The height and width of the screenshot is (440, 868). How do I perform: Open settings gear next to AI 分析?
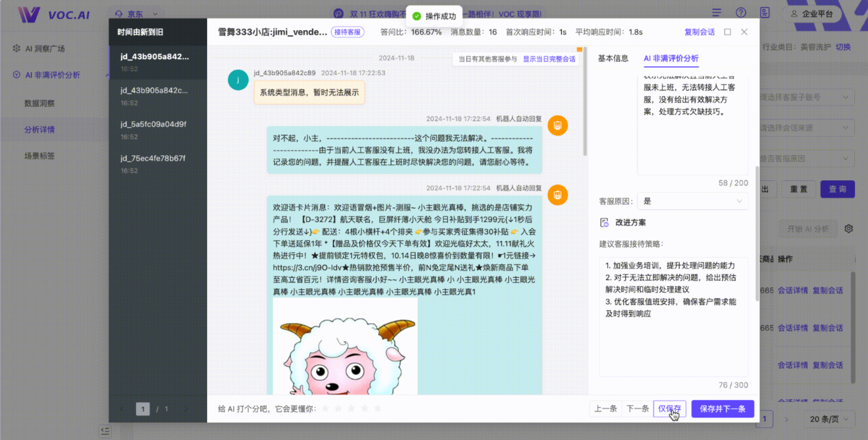click(x=848, y=228)
